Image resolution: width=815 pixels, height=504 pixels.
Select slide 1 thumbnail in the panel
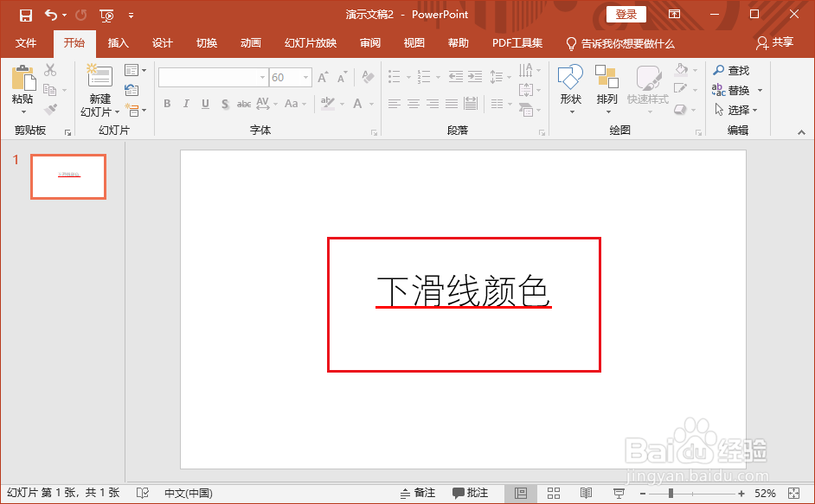(67, 175)
